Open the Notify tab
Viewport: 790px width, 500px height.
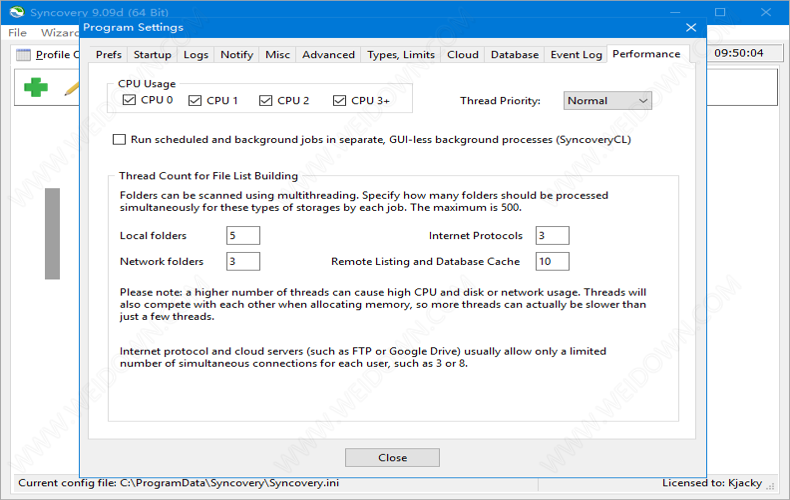pyautogui.click(x=236, y=54)
